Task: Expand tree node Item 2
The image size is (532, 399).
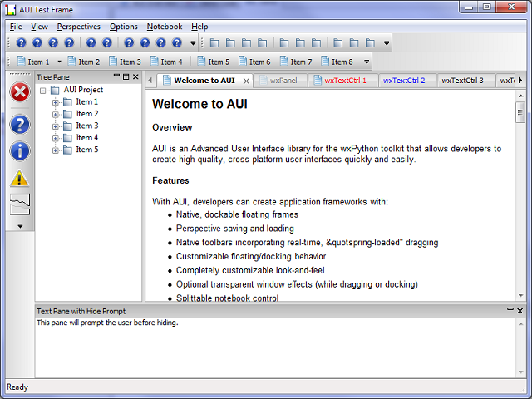Action: 56,115
